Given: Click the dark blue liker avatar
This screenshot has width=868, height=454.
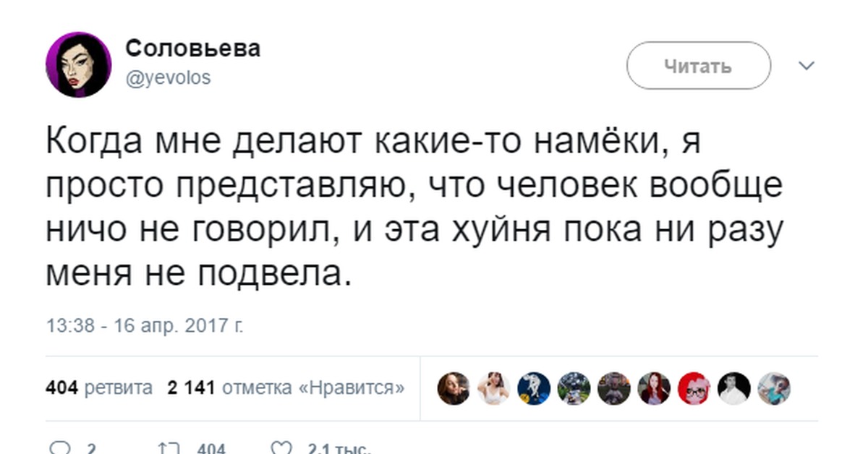Looking at the screenshot, I should (534, 389).
